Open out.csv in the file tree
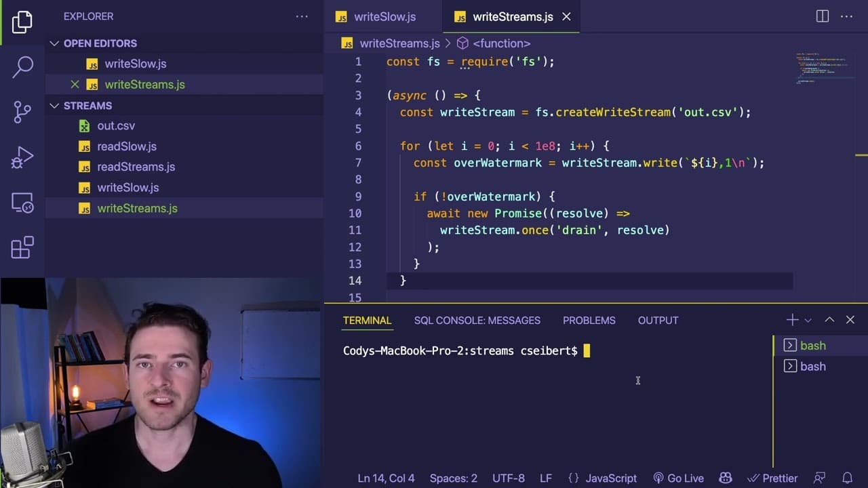This screenshot has width=868, height=488. click(116, 126)
